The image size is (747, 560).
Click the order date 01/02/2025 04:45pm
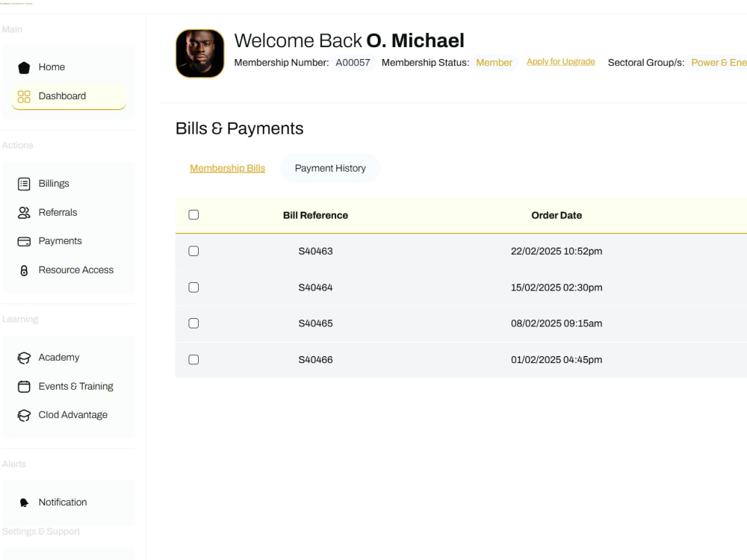click(557, 360)
